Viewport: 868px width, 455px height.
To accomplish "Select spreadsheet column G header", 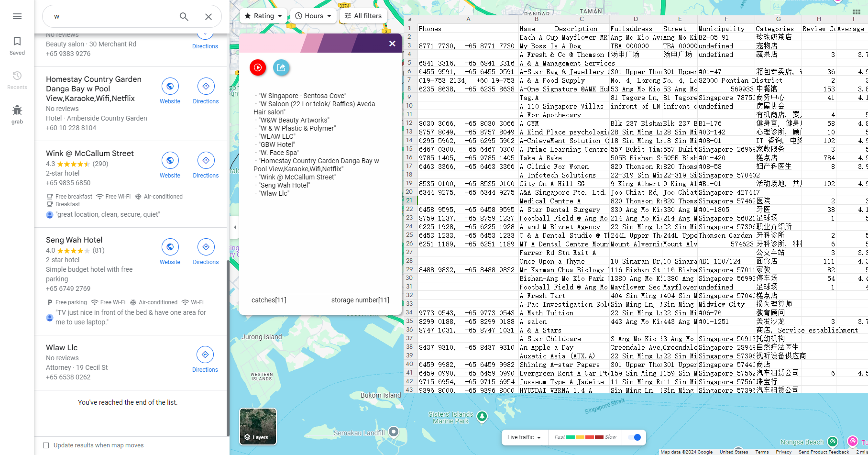I will pos(778,19).
